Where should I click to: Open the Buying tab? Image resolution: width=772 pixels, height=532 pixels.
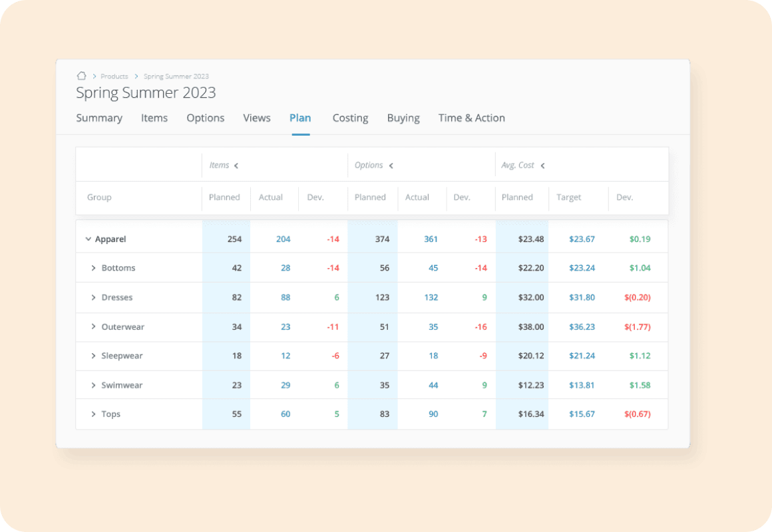[x=403, y=118]
